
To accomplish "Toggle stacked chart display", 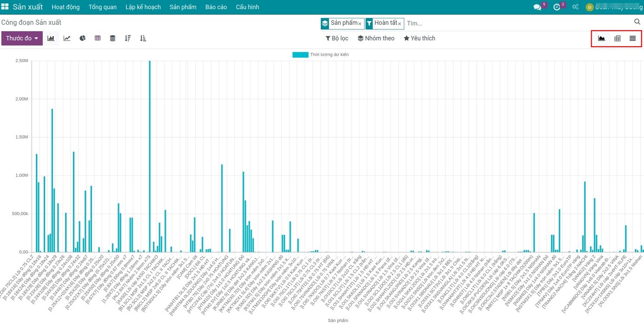I will (x=113, y=38).
